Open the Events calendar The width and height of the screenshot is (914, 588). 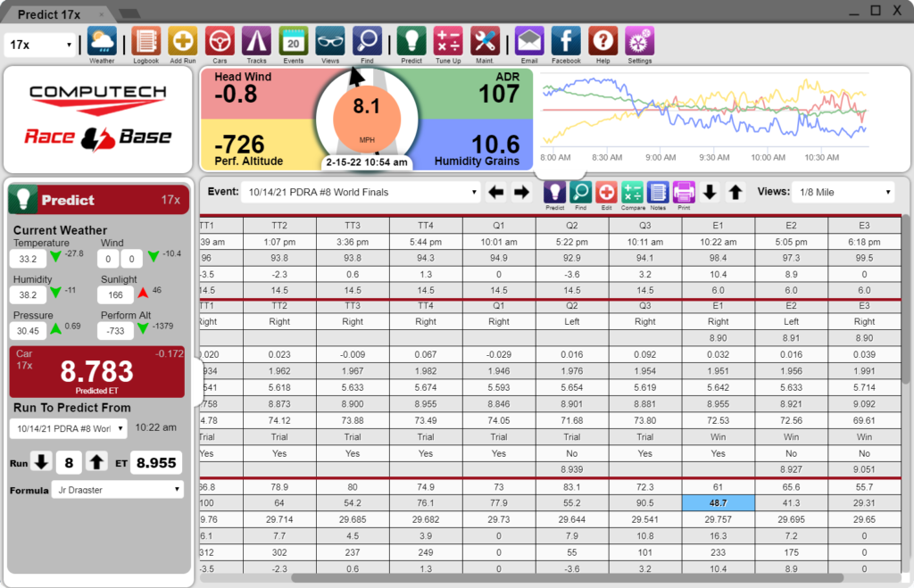(293, 39)
